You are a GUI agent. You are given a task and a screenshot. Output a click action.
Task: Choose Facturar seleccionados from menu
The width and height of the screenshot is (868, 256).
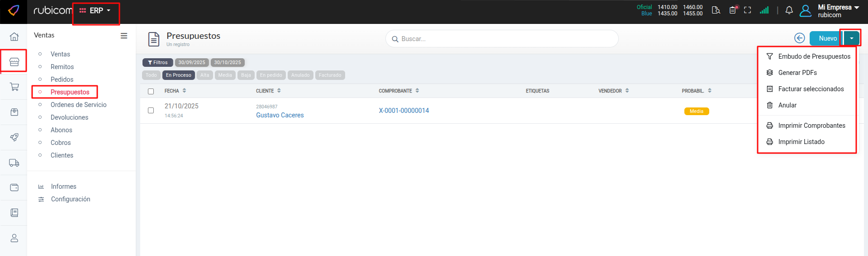(x=811, y=89)
